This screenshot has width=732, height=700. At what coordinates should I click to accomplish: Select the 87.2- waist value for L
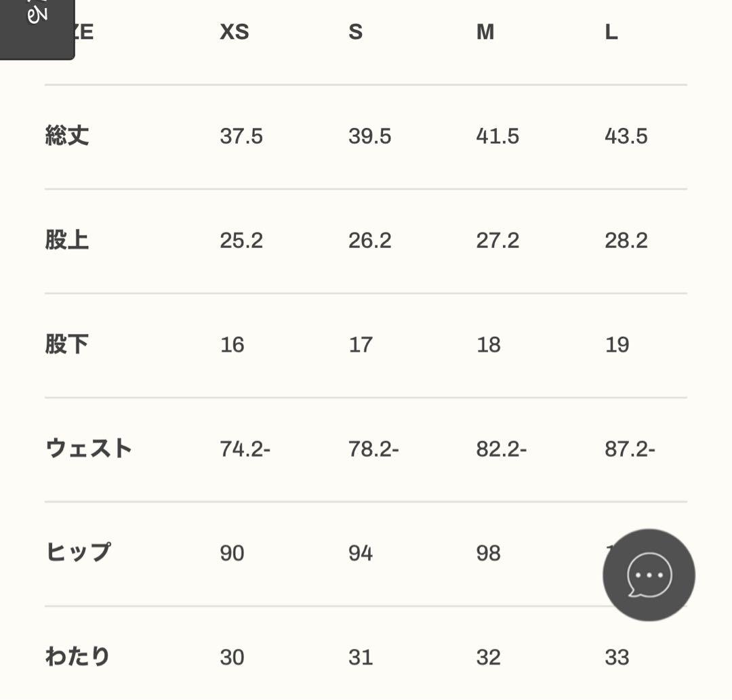[x=628, y=449]
